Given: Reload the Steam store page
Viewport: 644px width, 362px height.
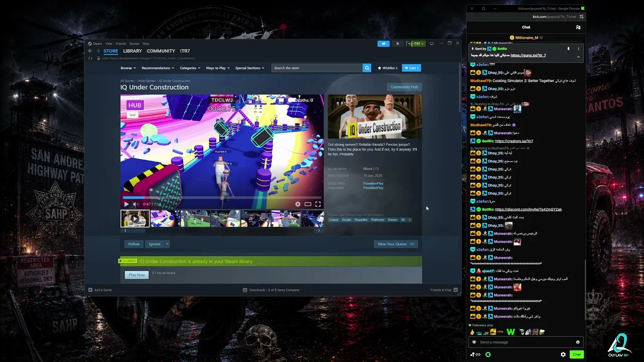Looking at the screenshot, I should pos(91,58).
